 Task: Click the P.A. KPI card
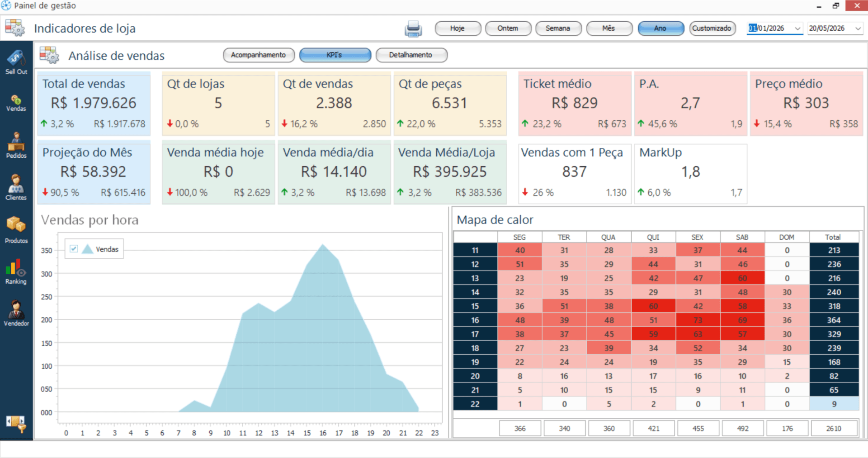[690, 103]
